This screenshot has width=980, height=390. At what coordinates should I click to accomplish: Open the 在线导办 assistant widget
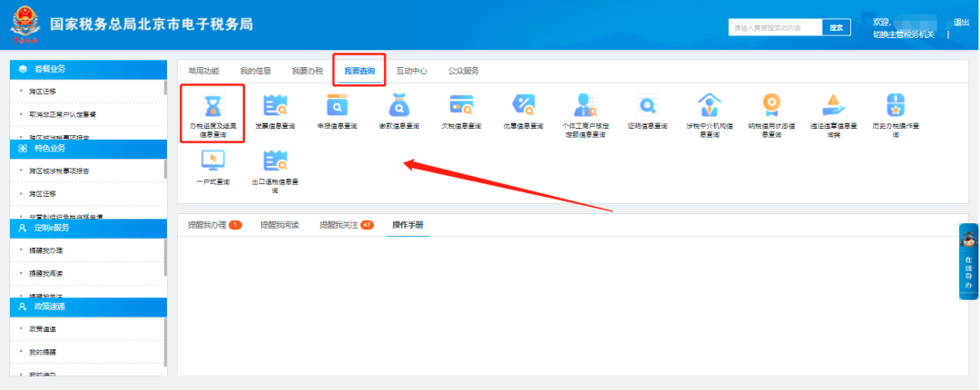968,262
